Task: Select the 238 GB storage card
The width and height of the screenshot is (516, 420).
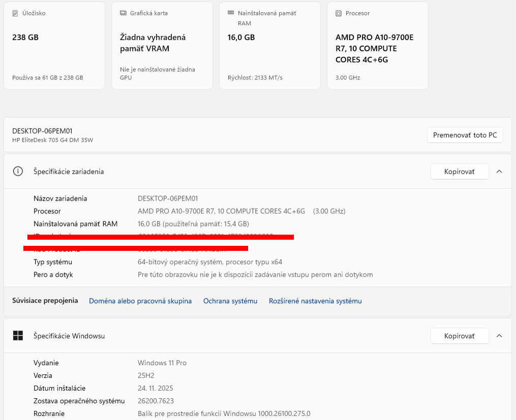Action: [x=54, y=45]
